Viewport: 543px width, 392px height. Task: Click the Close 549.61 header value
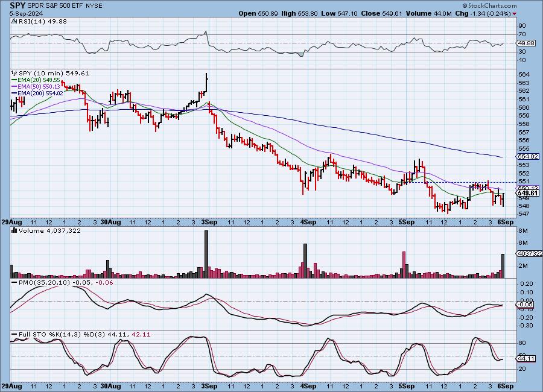tap(381, 13)
